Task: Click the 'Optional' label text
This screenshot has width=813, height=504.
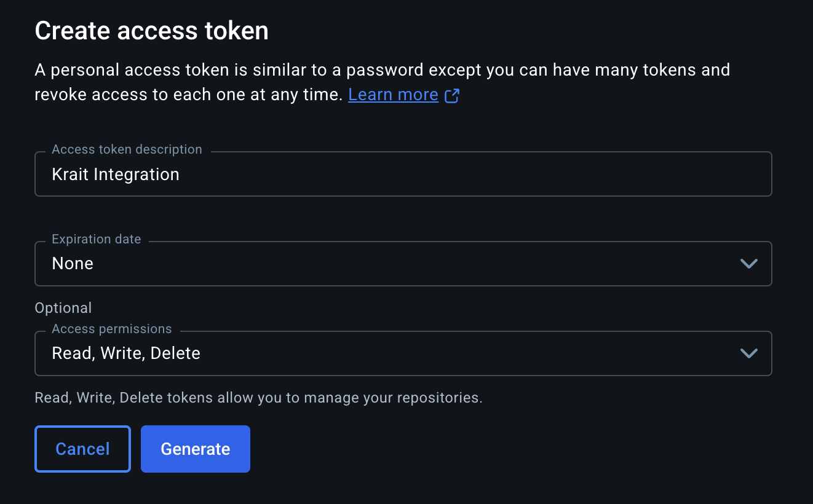Action: pyautogui.click(x=63, y=308)
